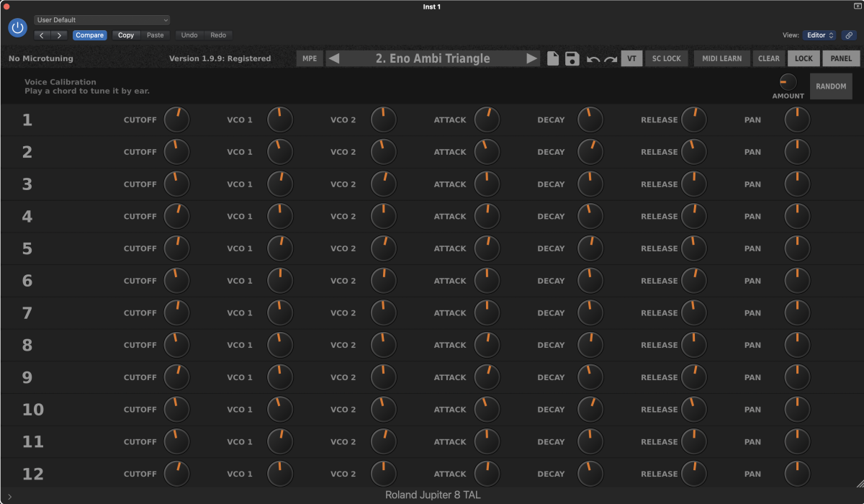
Task: Click voice 4 CUTOFF knob
Action: point(177,216)
